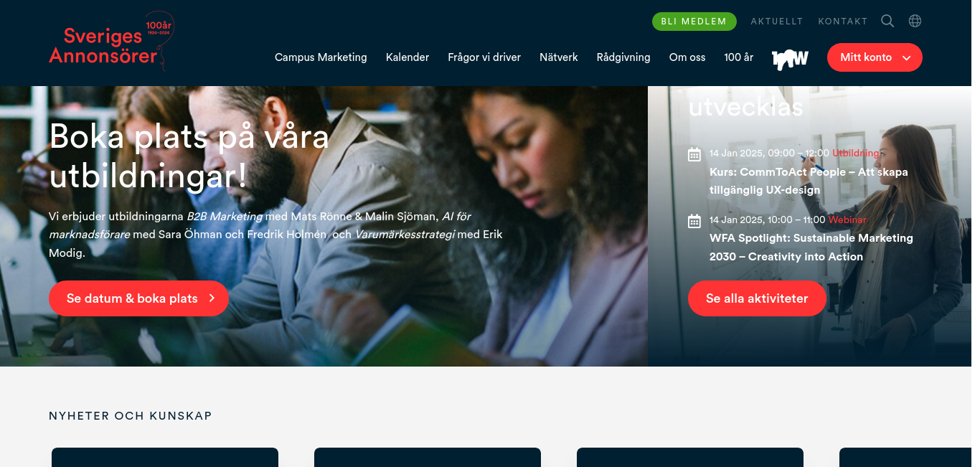980x467 pixels.
Task: Go to the Nätverk menu item
Action: pyautogui.click(x=559, y=57)
